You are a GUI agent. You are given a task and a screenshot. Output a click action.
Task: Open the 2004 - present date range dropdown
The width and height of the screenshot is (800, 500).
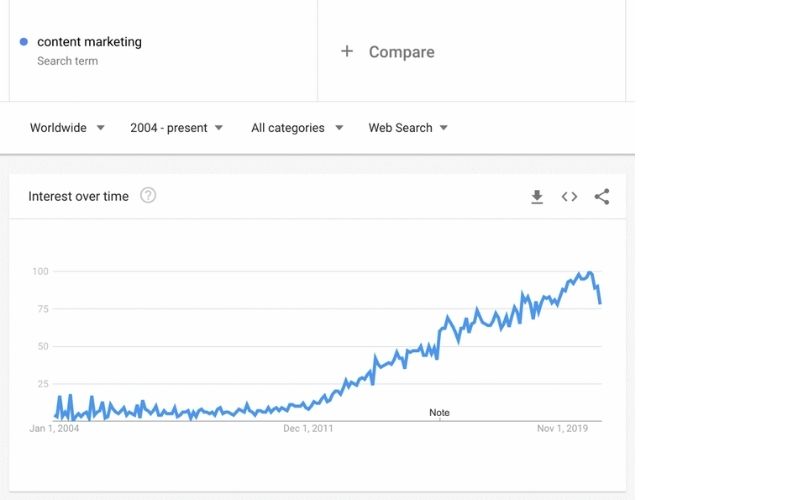pyautogui.click(x=177, y=128)
